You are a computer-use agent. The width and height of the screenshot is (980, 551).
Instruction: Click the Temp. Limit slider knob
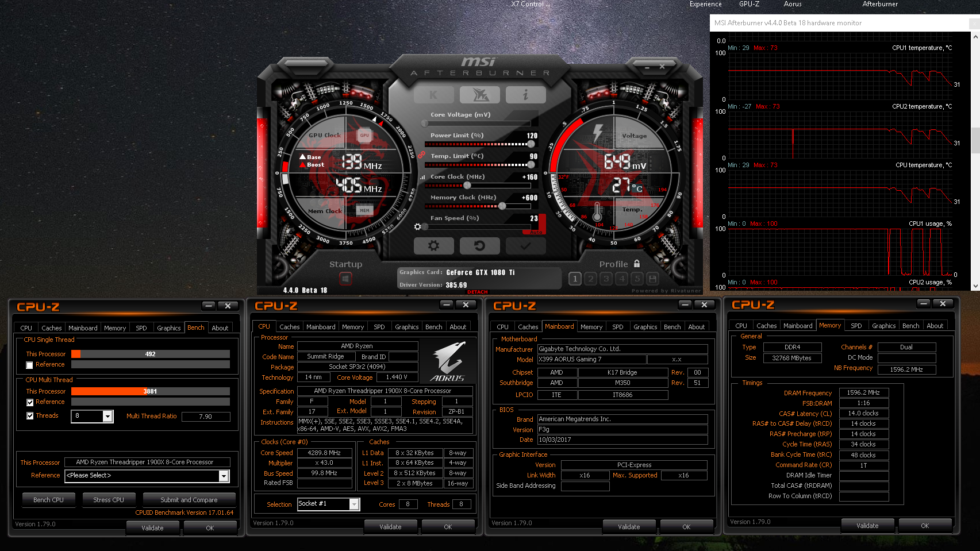click(x=531, y=165)
